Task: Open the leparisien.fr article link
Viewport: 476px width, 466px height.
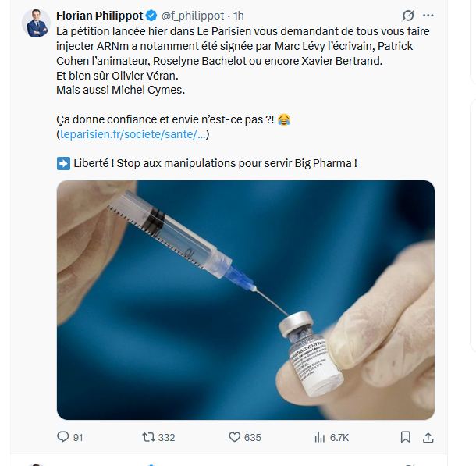Action: coord(133,134)
